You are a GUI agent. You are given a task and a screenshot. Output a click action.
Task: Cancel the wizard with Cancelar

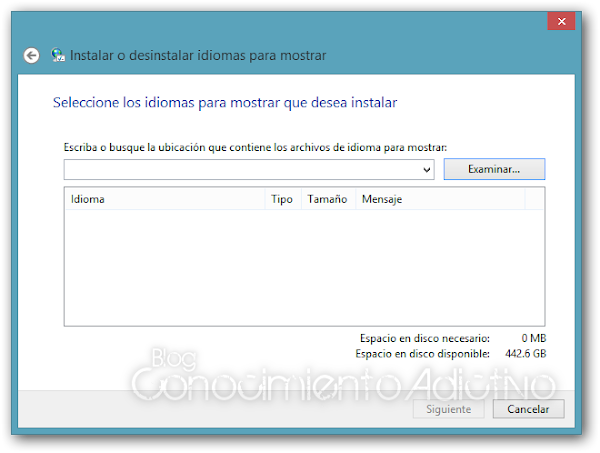[x=528, y=409]
